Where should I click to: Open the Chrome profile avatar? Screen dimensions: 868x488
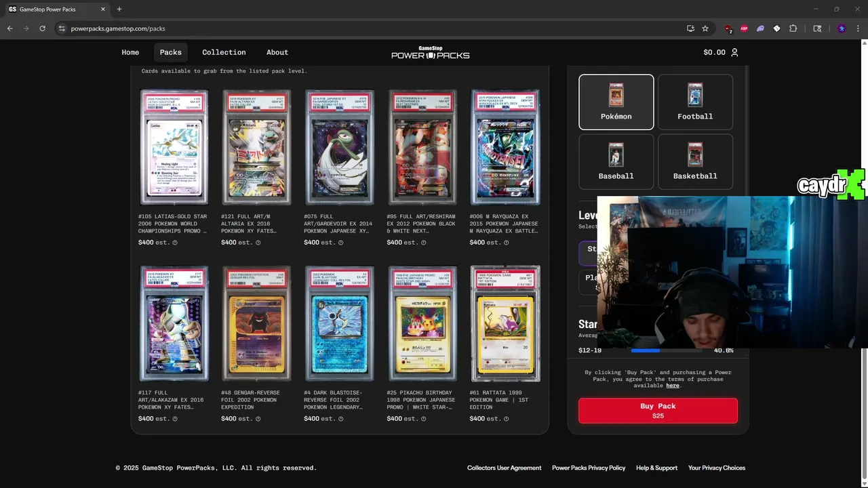click(x=842, y=28)
